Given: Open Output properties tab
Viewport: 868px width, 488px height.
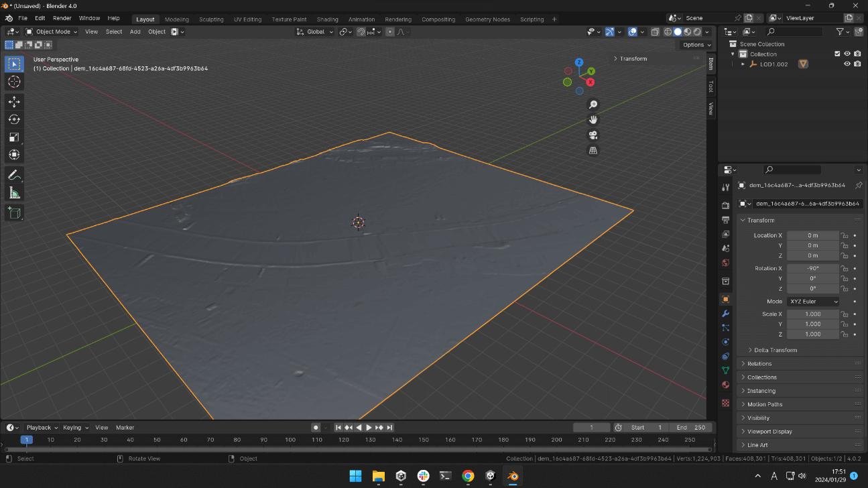Looking at the screenshot, I should [x=725, y=220].
